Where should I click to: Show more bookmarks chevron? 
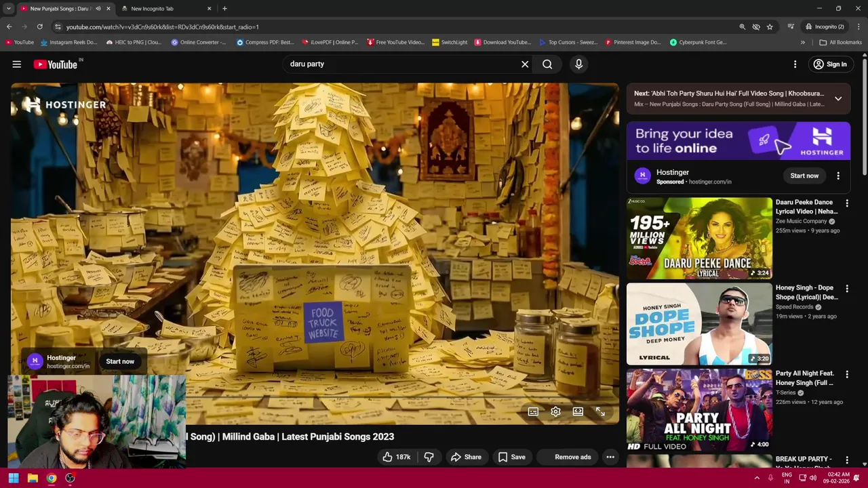click(x=803, y=42)
